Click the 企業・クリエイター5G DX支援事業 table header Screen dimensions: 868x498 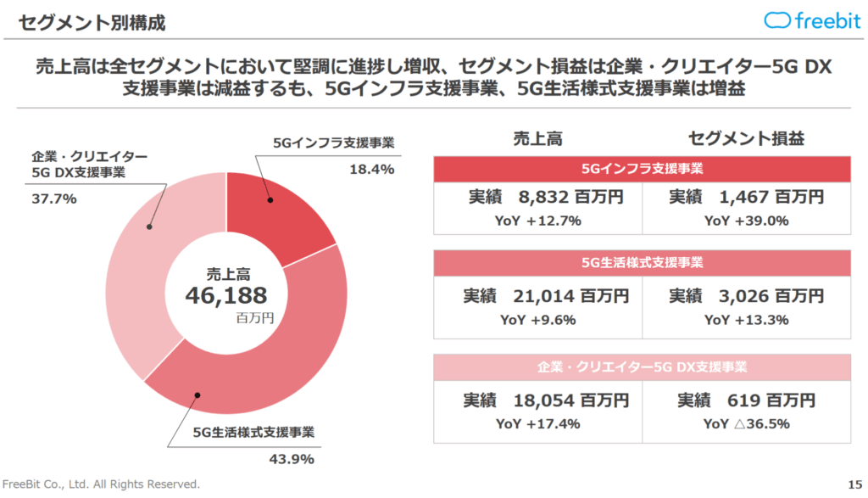point(642,367)
